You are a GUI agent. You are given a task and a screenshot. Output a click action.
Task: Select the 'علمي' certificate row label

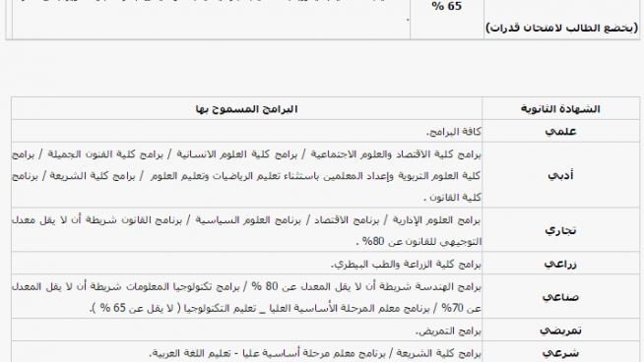(x=560, y=132)
